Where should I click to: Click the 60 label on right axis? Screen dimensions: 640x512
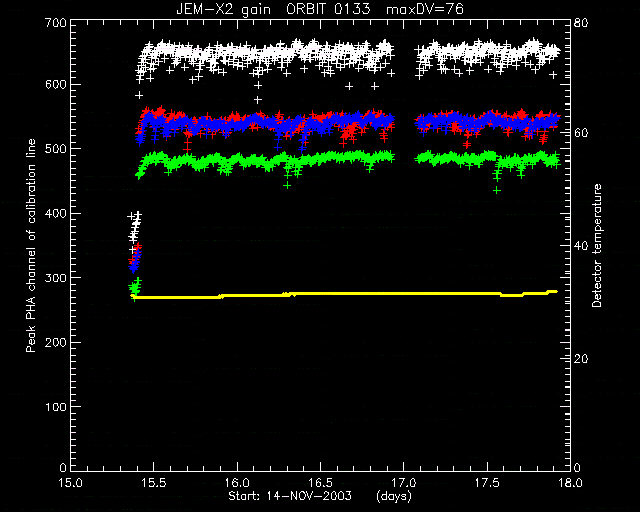[x=580, y=133]
